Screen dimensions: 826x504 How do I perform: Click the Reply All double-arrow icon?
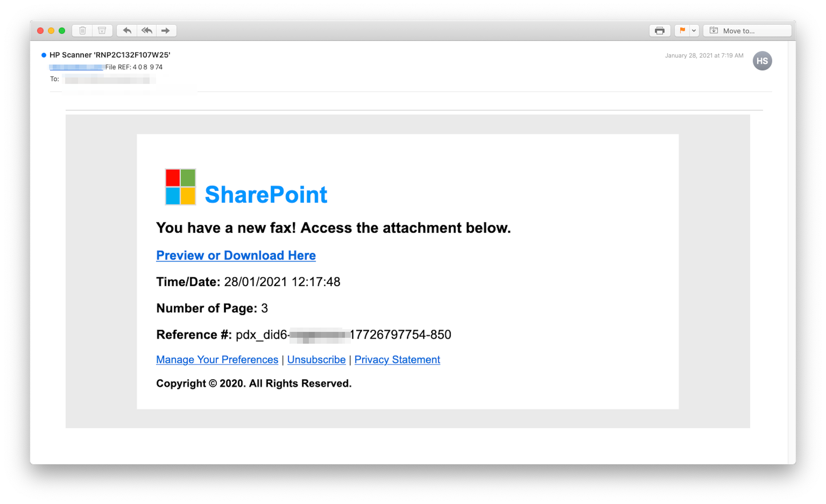pyautogui.click(x=147, y=31)
